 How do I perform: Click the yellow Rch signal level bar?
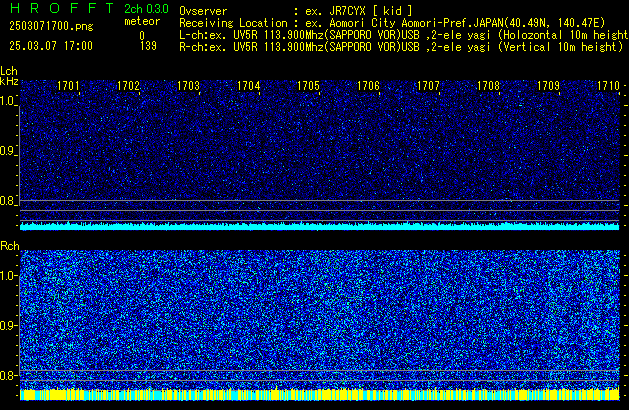(x=320, y=395)
